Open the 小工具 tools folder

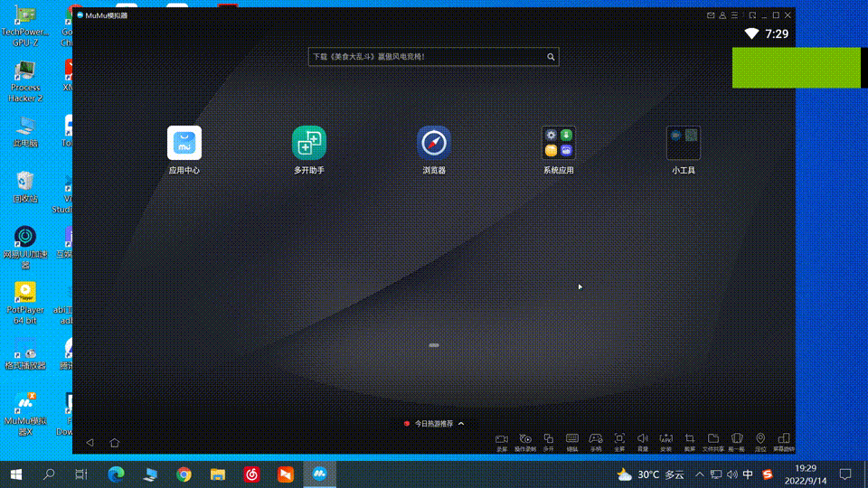pyautogui.click(x=684, y=143)
